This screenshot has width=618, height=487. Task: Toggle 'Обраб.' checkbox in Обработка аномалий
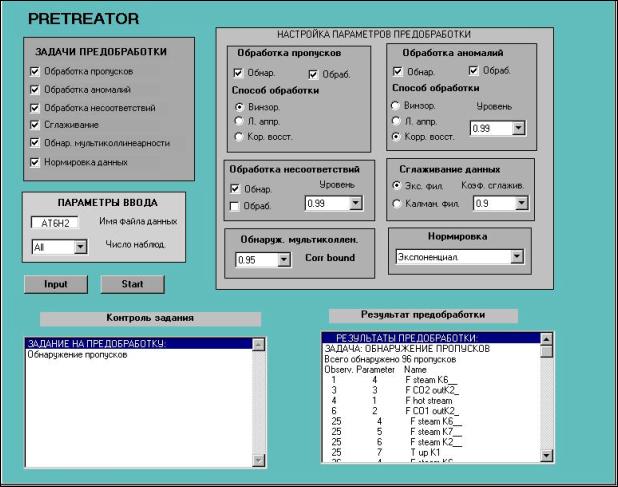[473, 71]
